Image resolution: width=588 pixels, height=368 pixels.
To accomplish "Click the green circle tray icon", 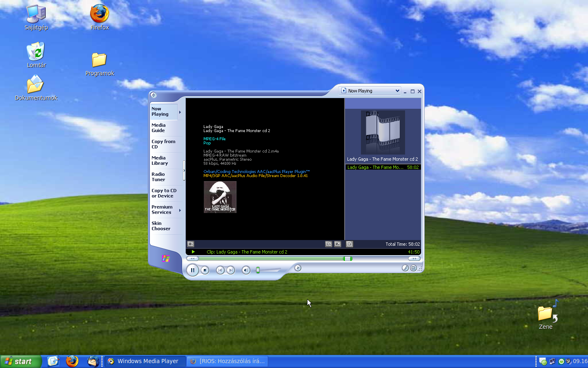I will [x=561, y=361].
